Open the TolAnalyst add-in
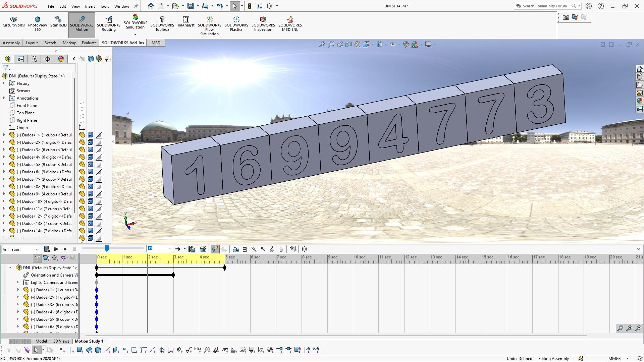This screenshot has width=644, height=362. pyautogui.click(x=186, y=22)
